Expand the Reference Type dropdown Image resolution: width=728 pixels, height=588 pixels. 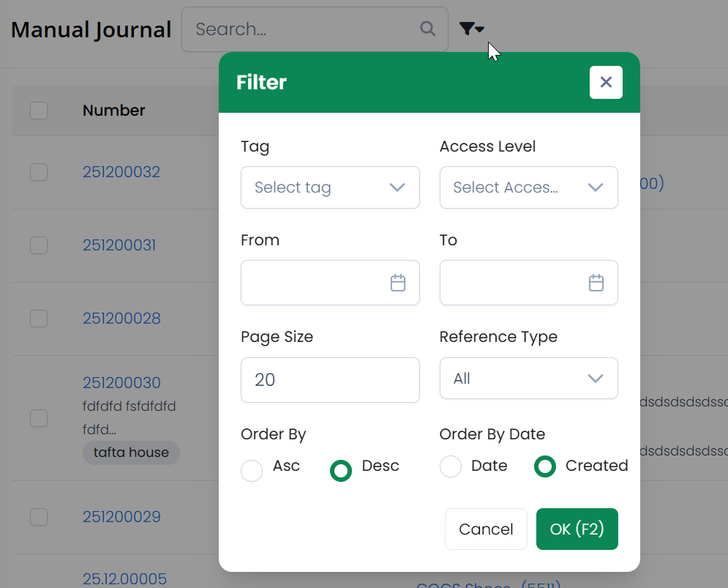point(528,379)
